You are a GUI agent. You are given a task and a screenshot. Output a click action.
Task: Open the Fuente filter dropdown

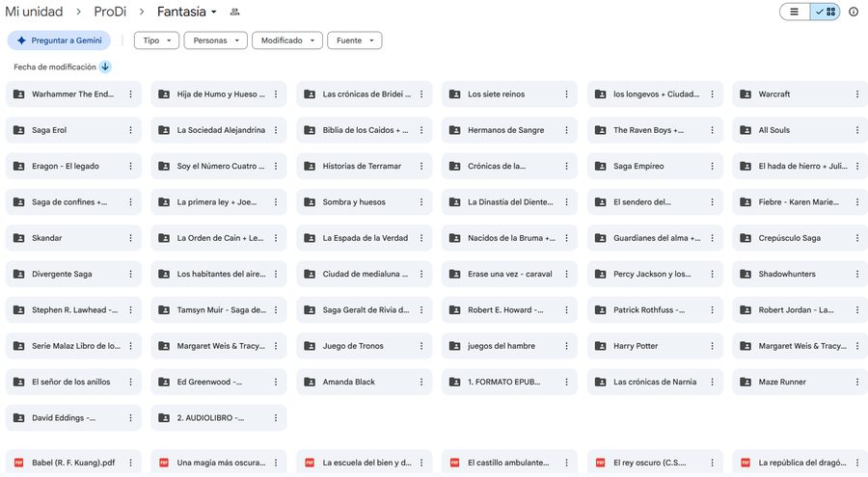[355, 40]
